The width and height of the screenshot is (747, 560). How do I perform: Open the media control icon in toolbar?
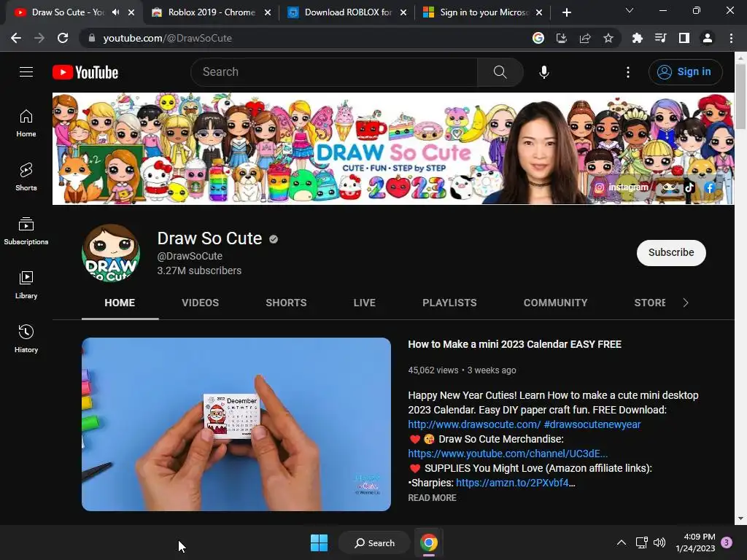point(660,38)
